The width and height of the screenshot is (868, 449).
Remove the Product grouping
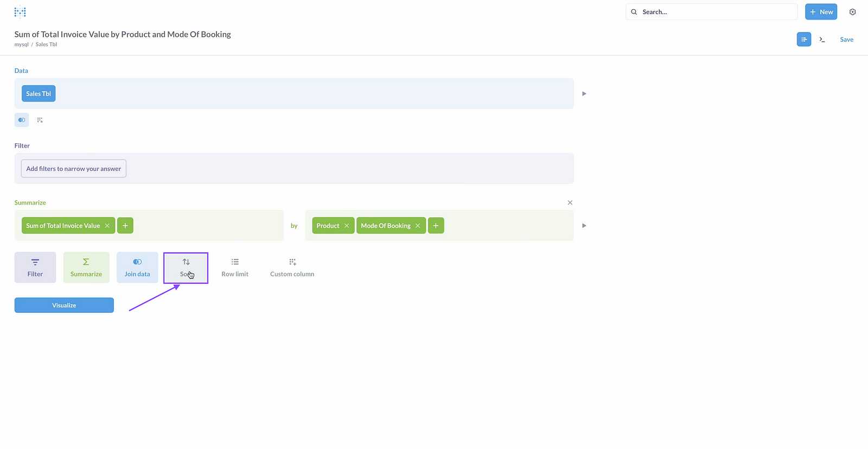pos(347,226)
